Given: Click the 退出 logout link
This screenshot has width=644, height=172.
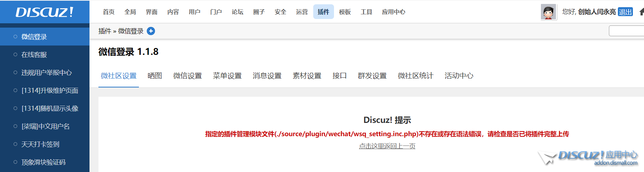Looking at the screenshot, I should pos(625,12).
